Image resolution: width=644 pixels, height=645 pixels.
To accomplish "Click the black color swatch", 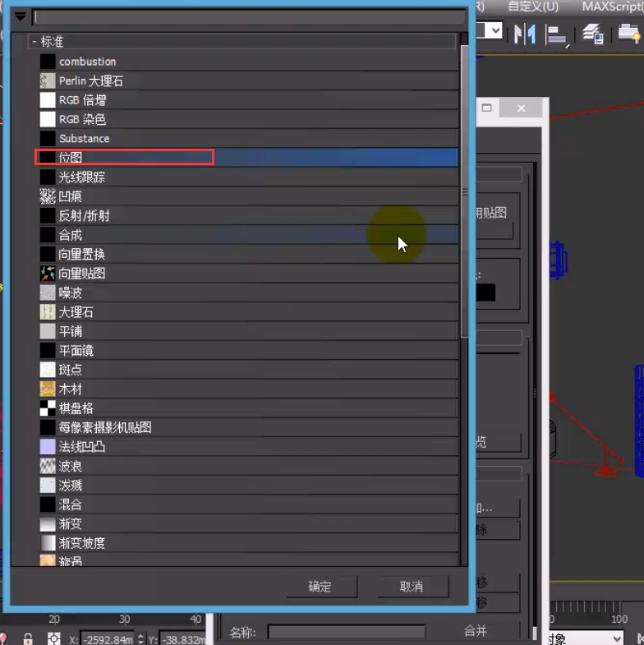I will point(484,292).
